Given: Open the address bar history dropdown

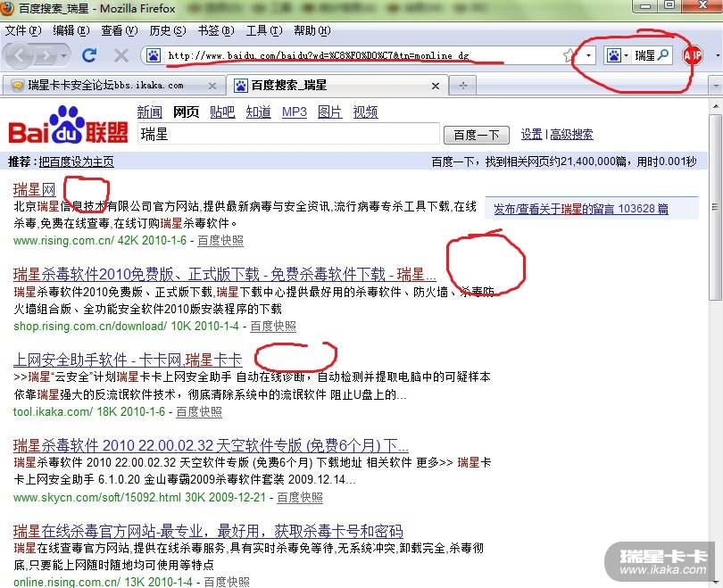Looking at the screenshot, I should click(x=588, y=55).
